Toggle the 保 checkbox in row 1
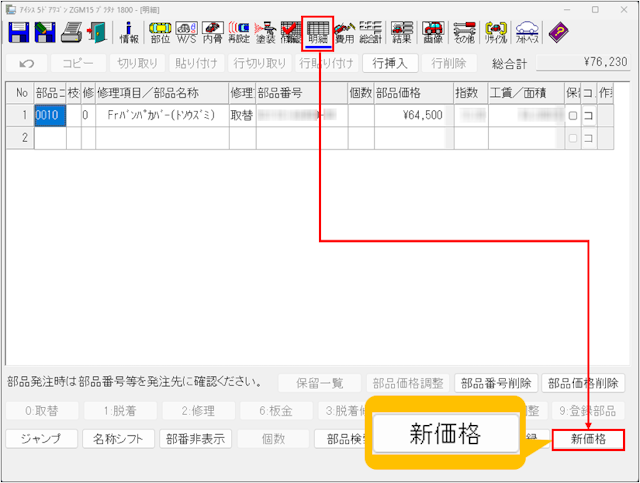This screenshot has height=483, width=640. (573, 116)
